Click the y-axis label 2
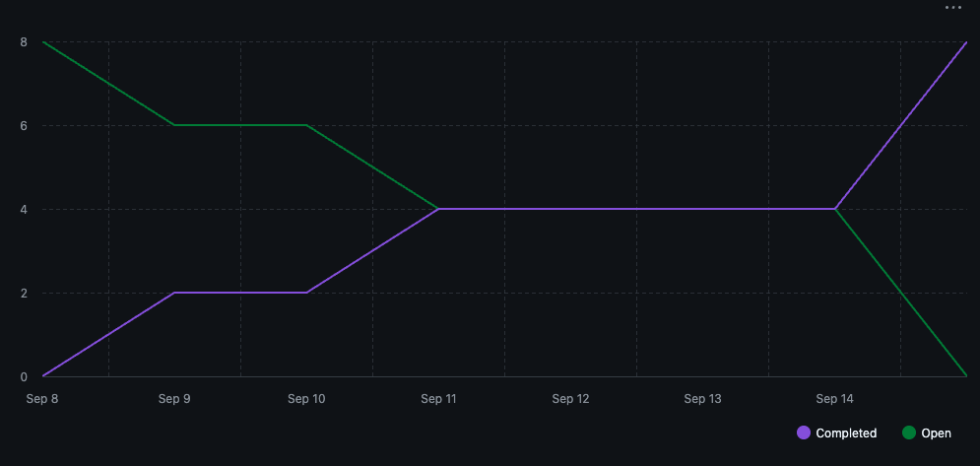The height and width of the screenshot is (466, 980). point(23,293)
